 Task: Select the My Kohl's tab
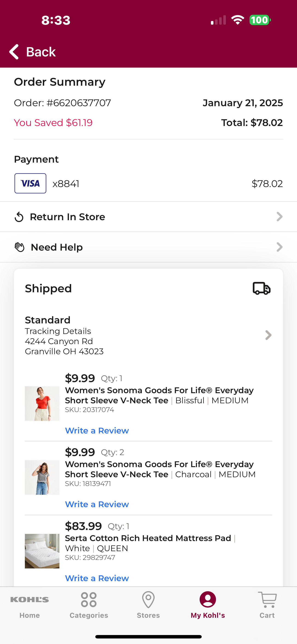click(x=208, y=605)
